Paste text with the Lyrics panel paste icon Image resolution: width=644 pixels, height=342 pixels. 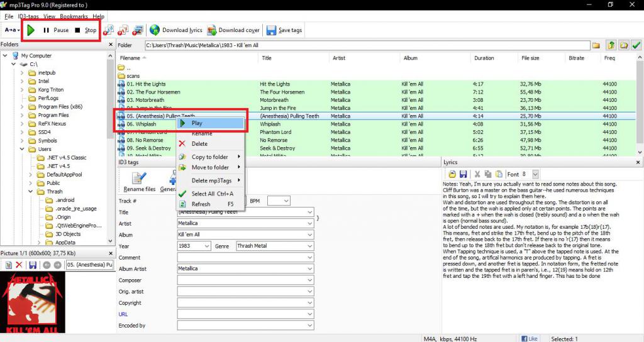pyautogui.click(x=499, y=174)
